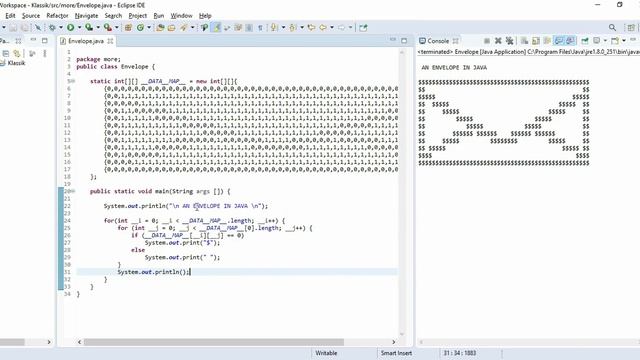Click the Open Console icon

[615, 41]
